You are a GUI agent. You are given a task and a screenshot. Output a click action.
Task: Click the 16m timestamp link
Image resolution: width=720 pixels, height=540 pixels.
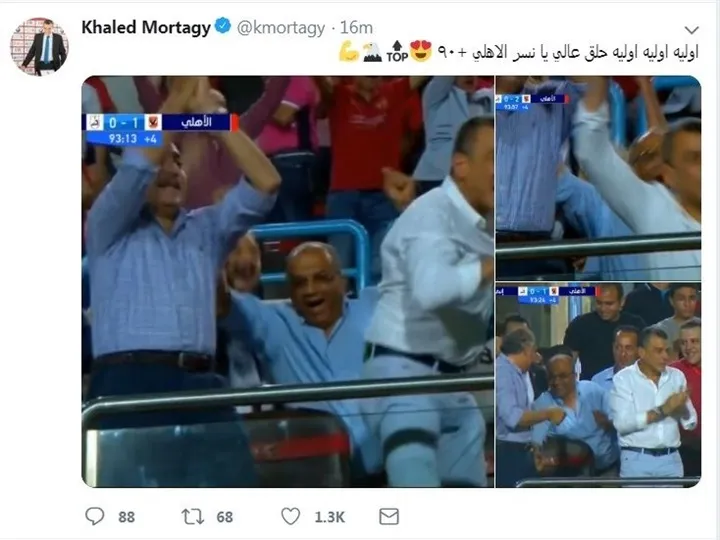(x=356, y=28)
